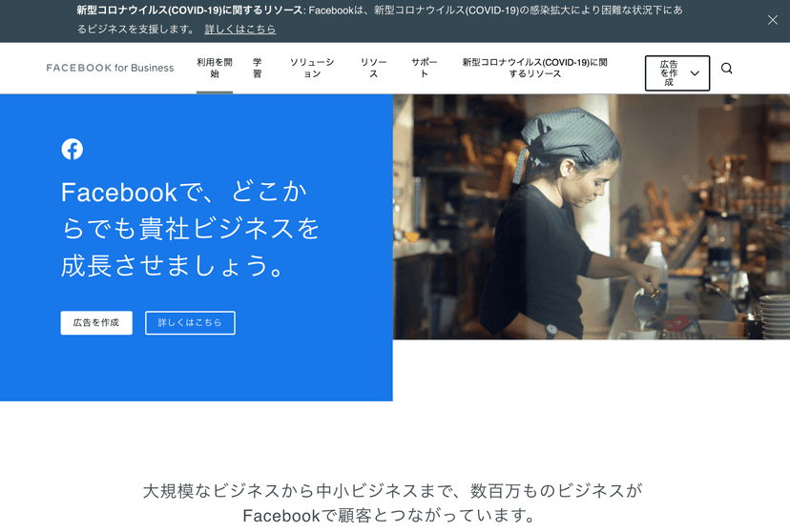Click the outlined 詳しくはこちら hero button
The height and width of the screenshot is (532, 790).
point(190,322)
